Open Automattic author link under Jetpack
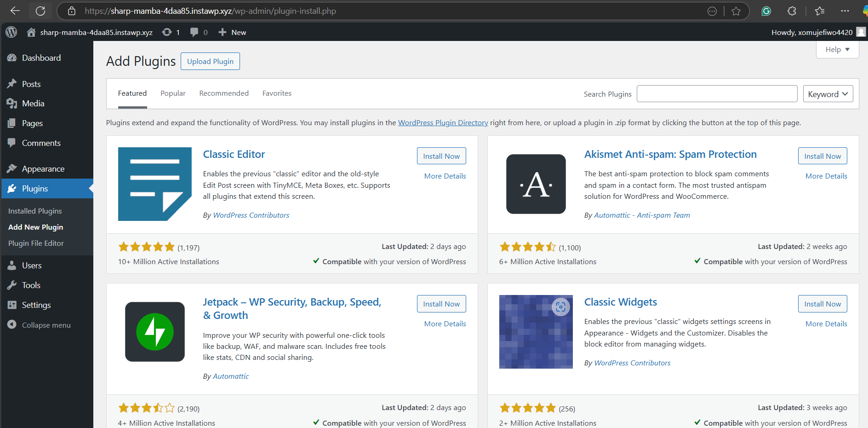Image resolution: width=868 pixels, height=428 pixels. [x=231, y=376]
